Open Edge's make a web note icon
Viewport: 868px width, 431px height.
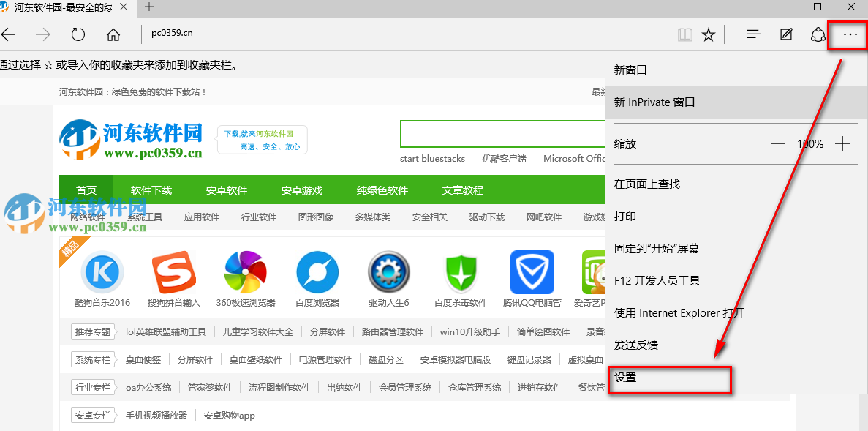pos(785,34)
